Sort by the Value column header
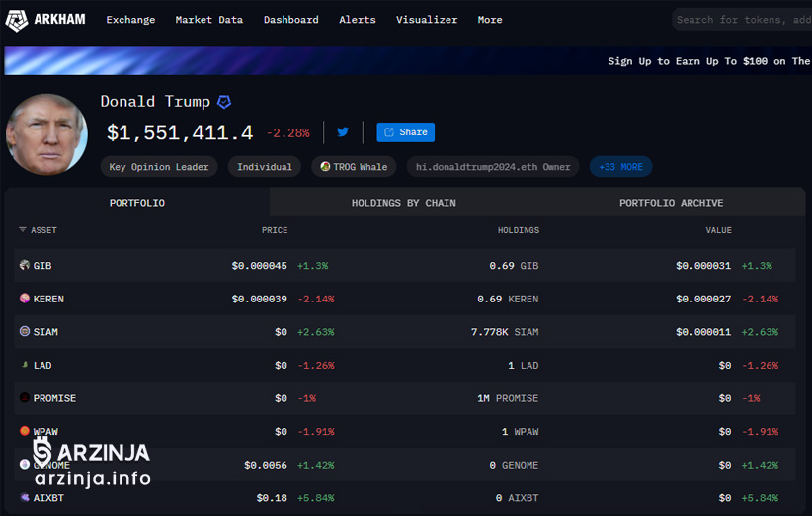Screen dimensions: 812x516 pyautogui.click(x=719, y=230)
